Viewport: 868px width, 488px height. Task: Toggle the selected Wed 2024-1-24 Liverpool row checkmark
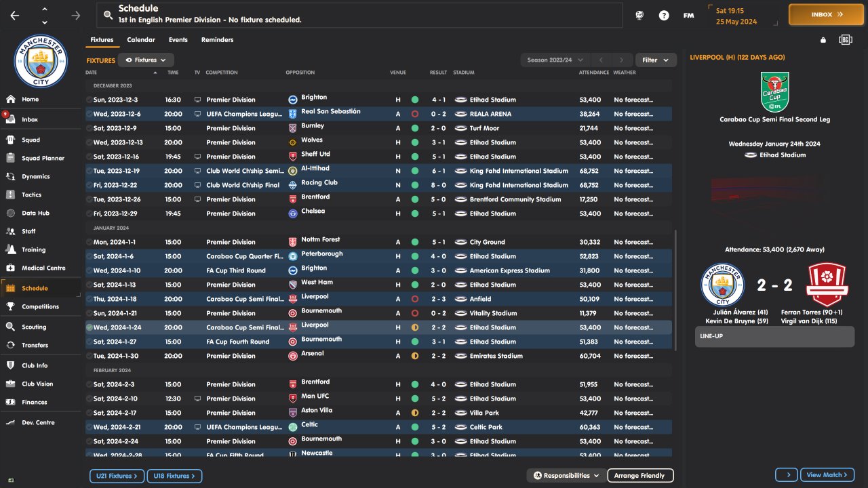[90, 327]
